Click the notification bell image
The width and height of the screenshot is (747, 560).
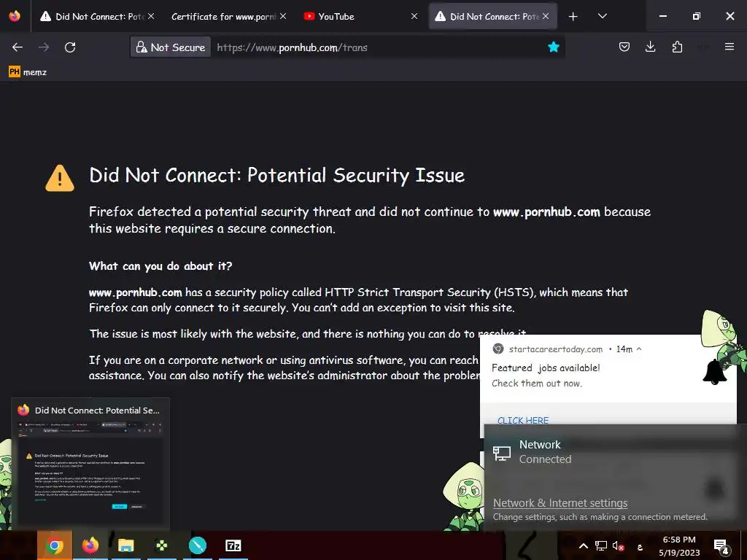click(715, 372)
